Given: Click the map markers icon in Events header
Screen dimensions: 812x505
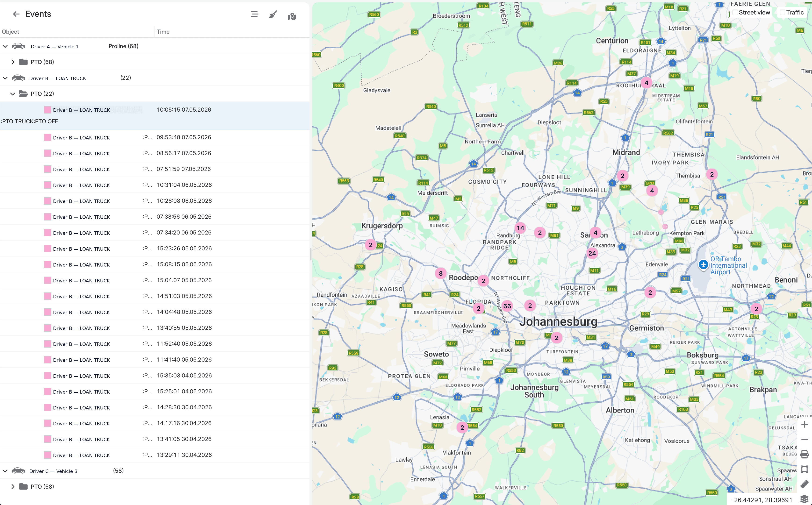Looking at the screenshot, I should tap(292, 16).
